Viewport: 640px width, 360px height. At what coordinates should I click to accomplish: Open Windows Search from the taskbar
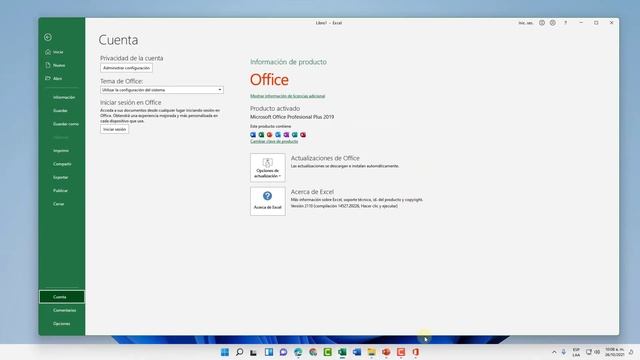pyautogui.click(x=240, y=352)
